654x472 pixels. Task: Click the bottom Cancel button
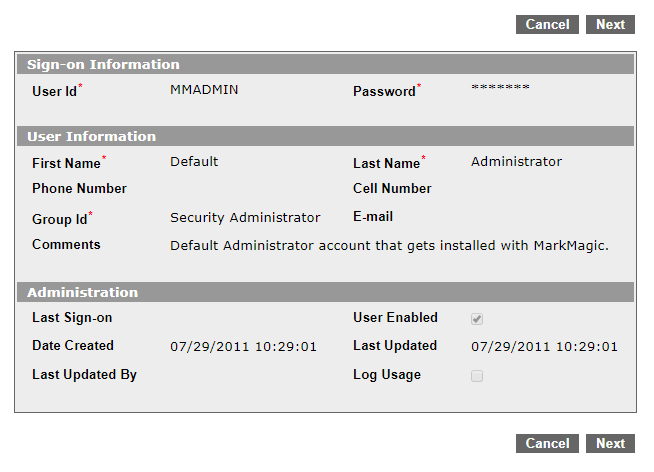(x=547, y=444)
